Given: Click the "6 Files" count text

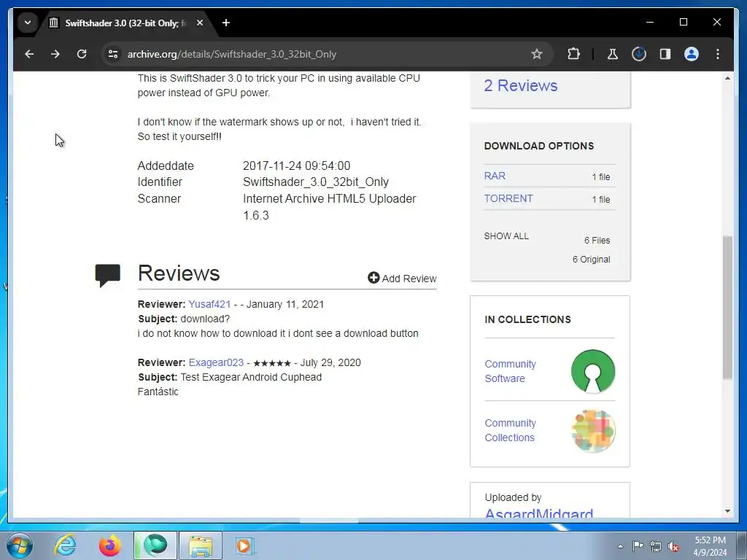Looking at the screenshot, I should point(597,241).
